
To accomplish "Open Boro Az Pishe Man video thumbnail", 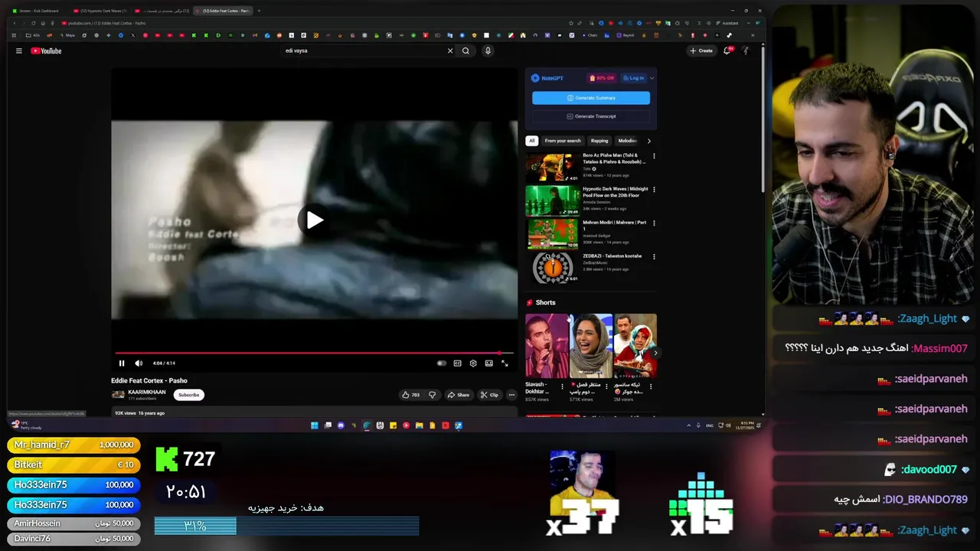I will (x=552, y=168).
